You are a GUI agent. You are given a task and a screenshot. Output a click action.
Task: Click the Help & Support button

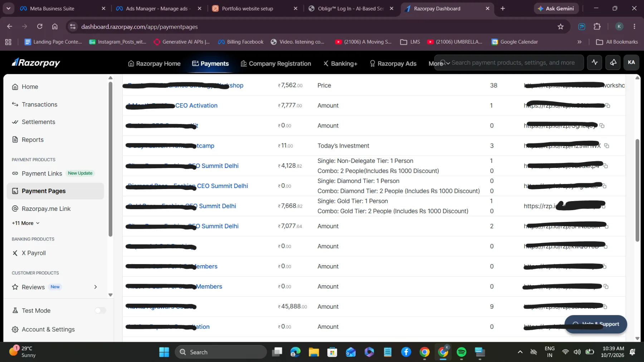coord(596,324)
